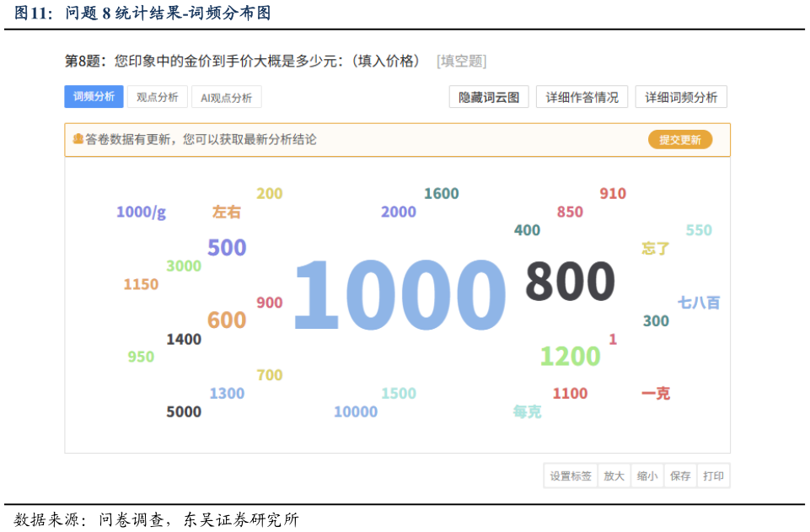
Task: Open 详细作答情况 details
Action: click(582, 97)
